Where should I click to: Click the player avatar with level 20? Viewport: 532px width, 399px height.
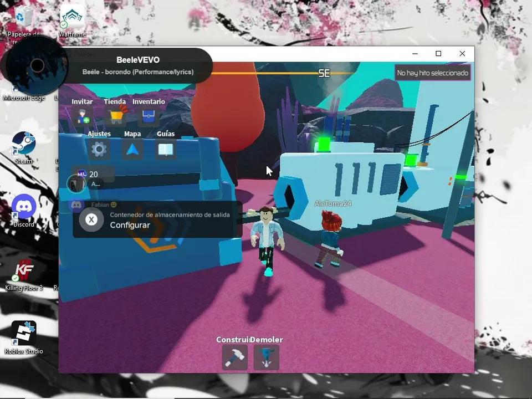[x=76, y=183]
